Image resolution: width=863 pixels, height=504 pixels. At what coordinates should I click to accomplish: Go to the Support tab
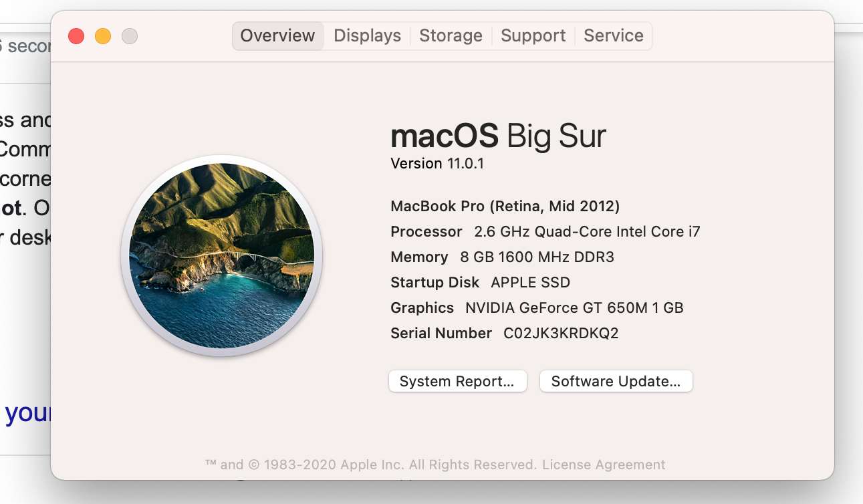coord(533,36)
